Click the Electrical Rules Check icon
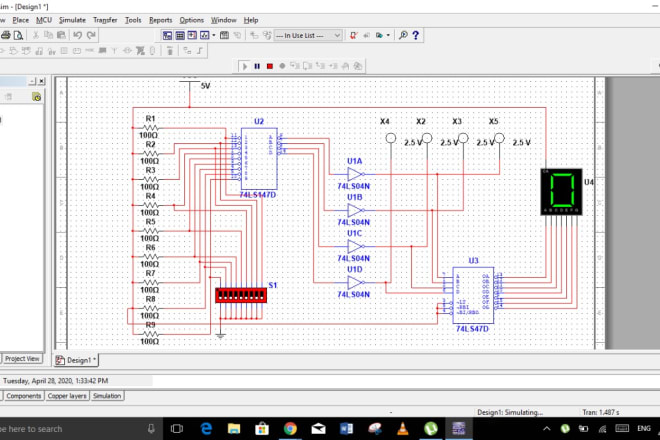 pyautogui.click(x=354, y=35)
